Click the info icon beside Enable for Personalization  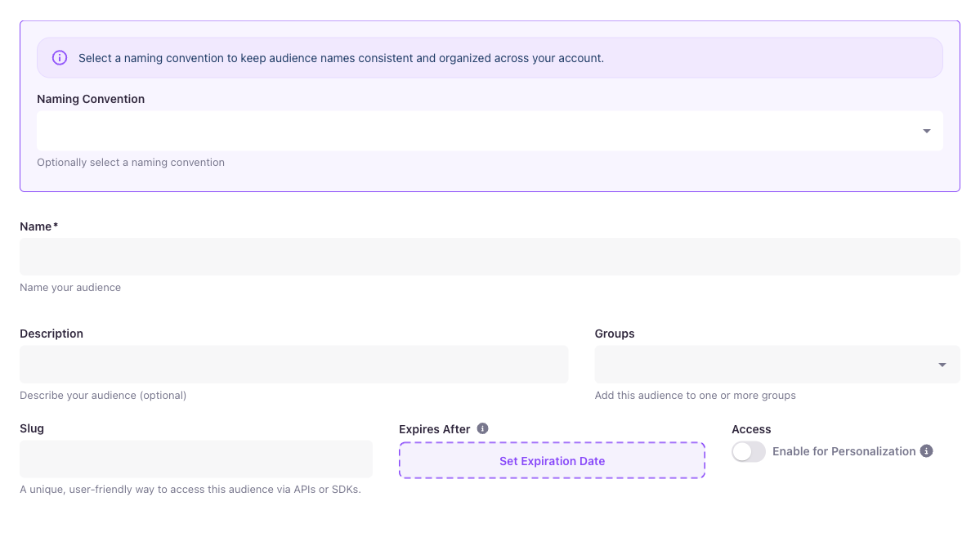coord(926,451)
